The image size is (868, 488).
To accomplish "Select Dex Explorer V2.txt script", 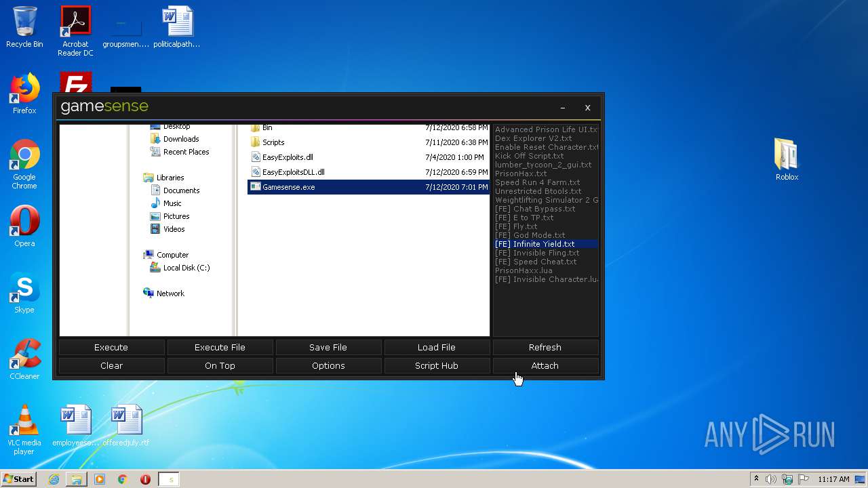I will tap(547, 138).
